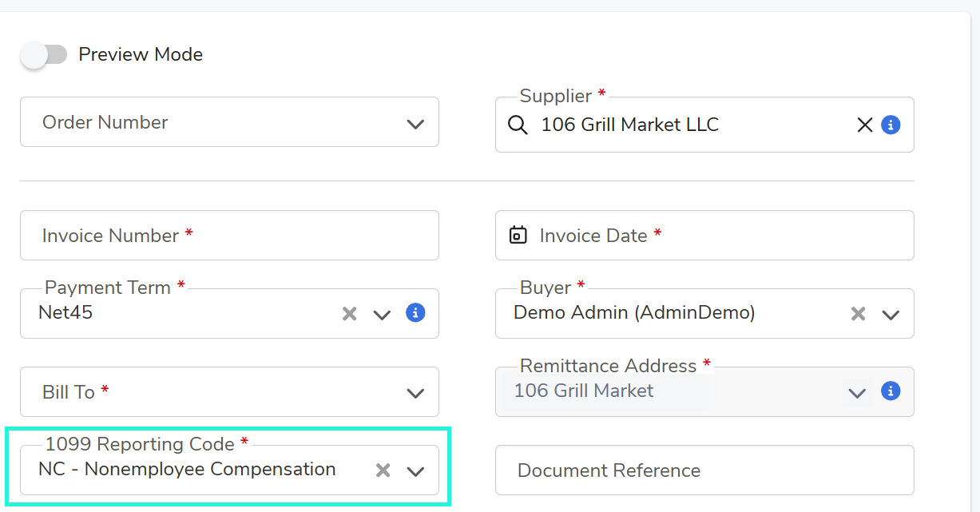Open the Invoice Date calendar icon
This screenshot has width=980, height=512.
518,236
